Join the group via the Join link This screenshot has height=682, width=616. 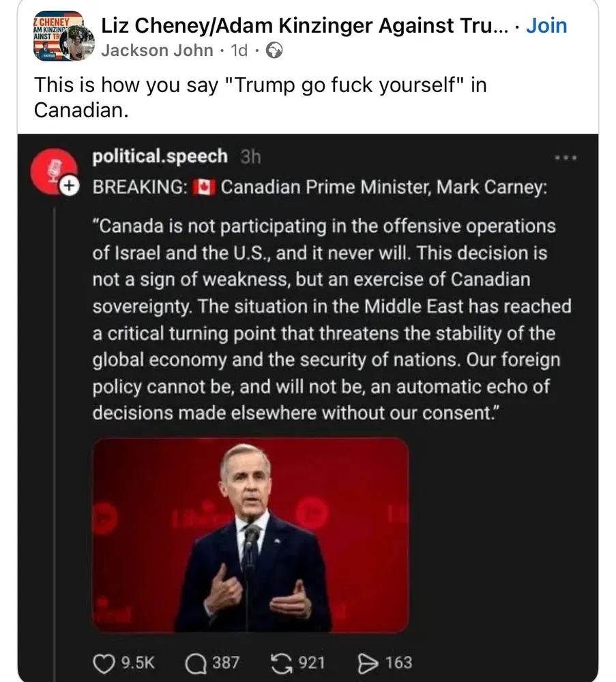(546, 26)
